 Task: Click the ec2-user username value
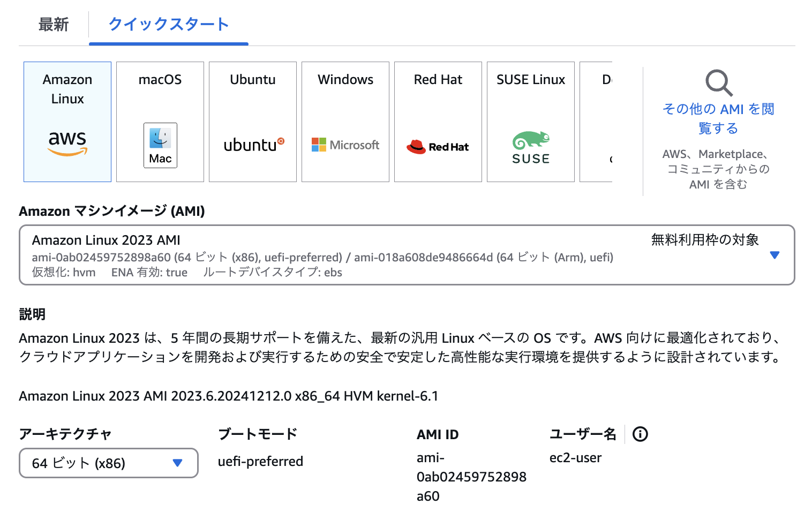tap(575, 458)
